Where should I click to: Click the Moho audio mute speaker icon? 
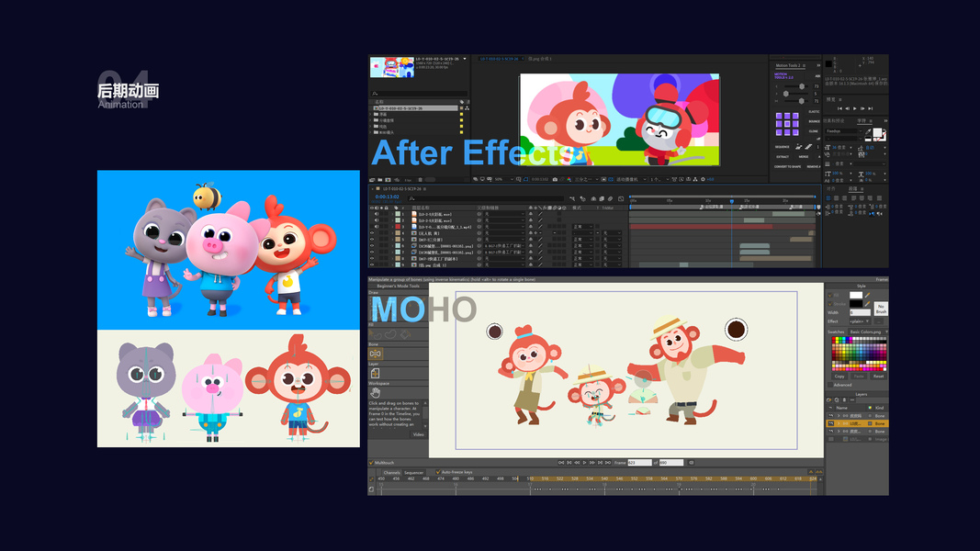(692, 463)
